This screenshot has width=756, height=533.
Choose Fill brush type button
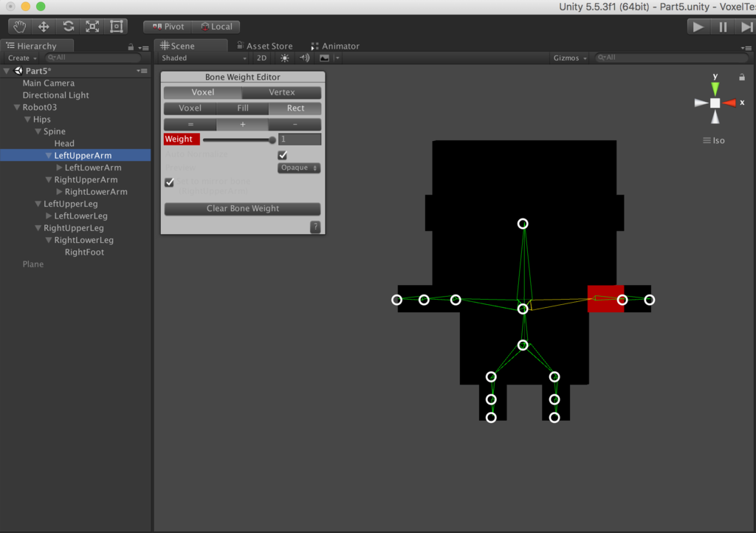[x=242, y=108]
